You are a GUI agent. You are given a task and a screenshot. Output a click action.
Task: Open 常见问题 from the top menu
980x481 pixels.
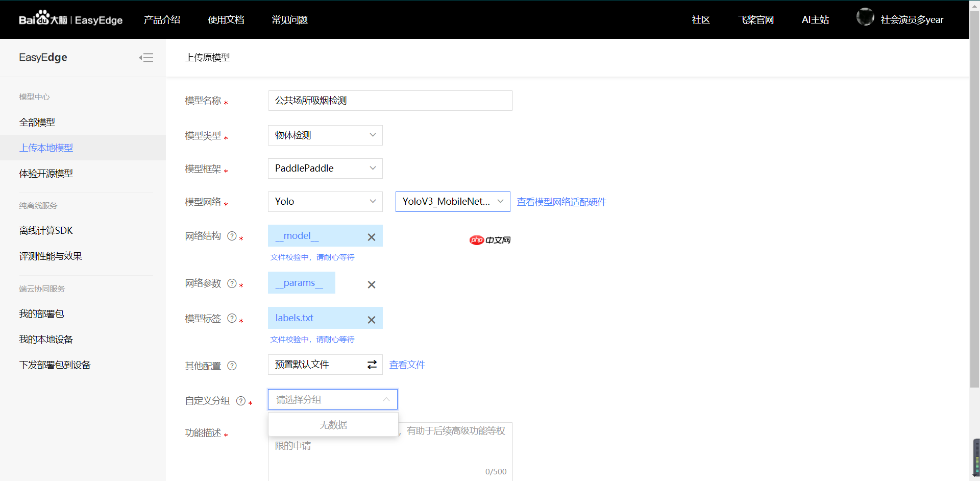tap(289, 19)
